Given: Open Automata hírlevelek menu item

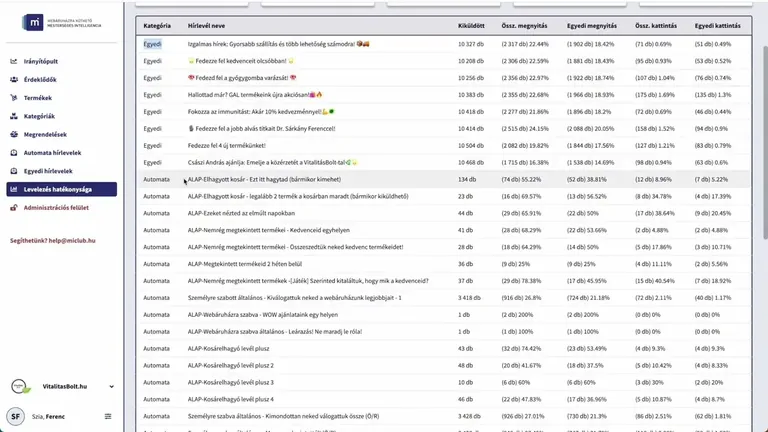Looking at the screenshot, I should [52, 153].
